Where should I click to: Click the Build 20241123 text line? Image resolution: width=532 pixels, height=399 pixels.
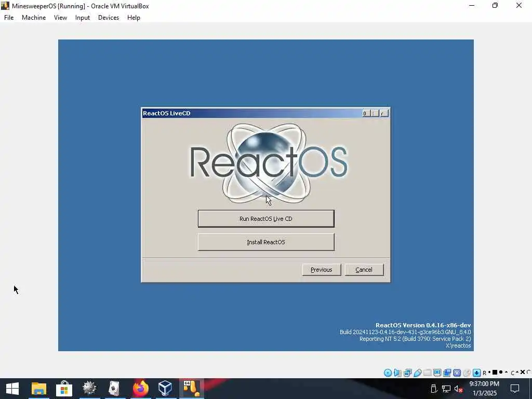tap(405, 332)
